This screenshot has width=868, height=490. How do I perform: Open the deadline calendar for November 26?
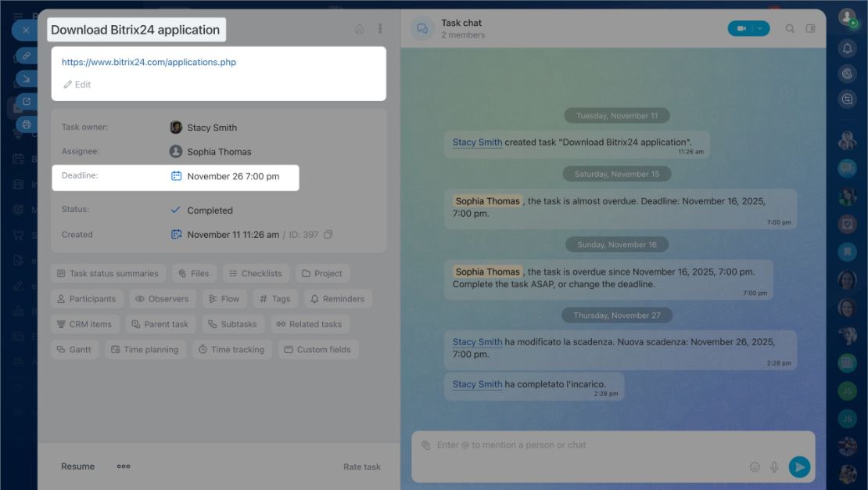[x=176, y=175]
